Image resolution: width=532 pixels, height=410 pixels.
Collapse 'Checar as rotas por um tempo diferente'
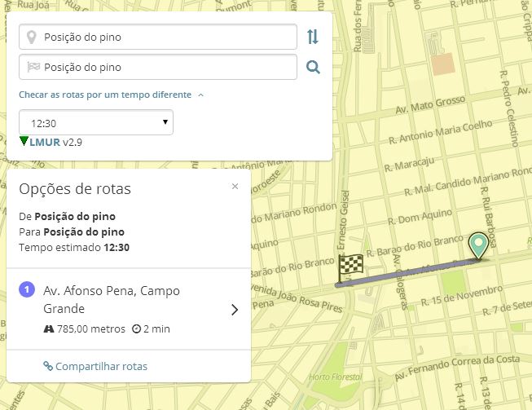coord(111,95)
